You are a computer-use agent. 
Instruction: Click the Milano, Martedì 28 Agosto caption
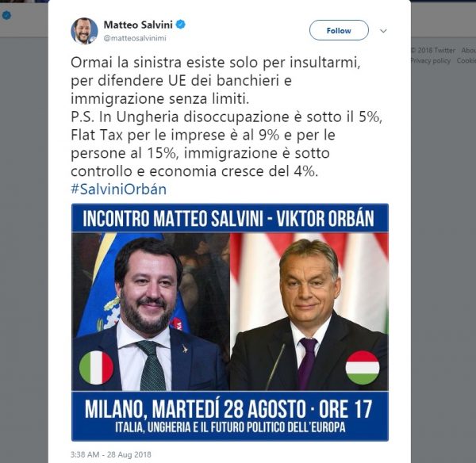230,411
